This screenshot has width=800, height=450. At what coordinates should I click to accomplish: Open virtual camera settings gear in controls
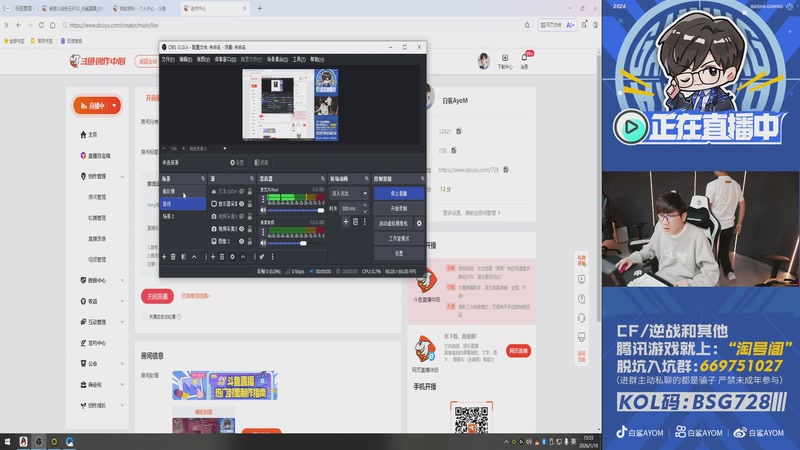419,223
